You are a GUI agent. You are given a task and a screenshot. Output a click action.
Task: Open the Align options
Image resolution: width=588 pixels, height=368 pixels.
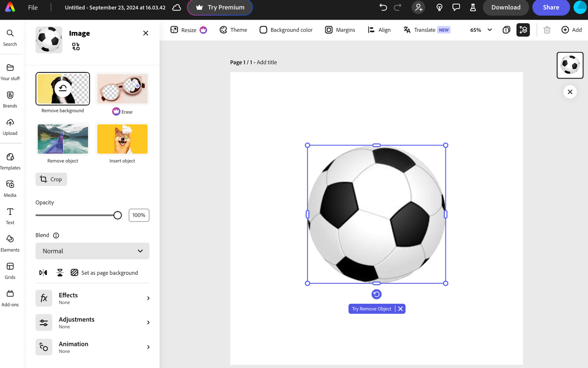click(379, 30)
